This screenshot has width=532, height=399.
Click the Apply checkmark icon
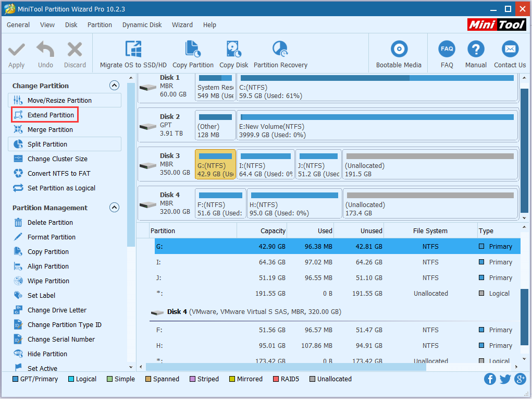click(16, 50)
